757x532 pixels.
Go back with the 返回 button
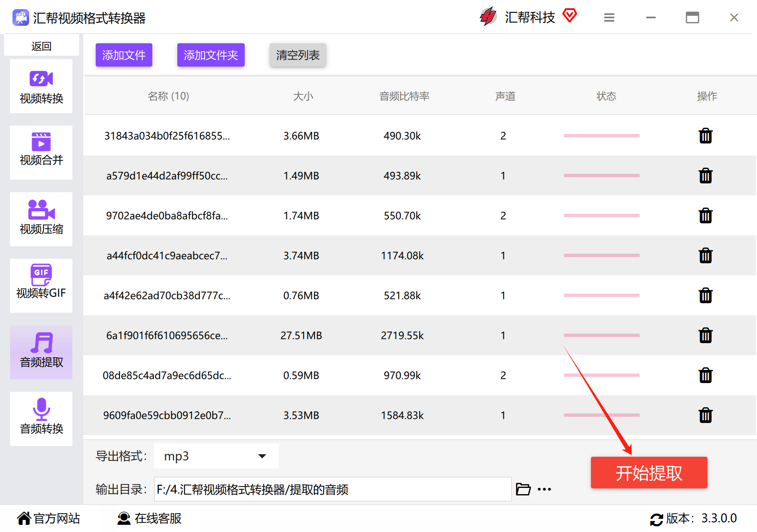click(42, 46)
